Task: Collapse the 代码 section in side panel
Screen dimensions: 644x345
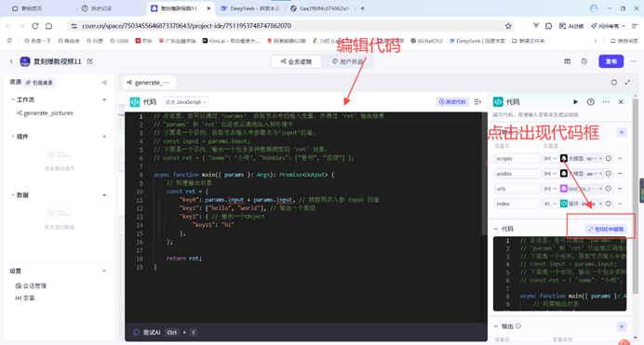Action: tap(496, 229)
